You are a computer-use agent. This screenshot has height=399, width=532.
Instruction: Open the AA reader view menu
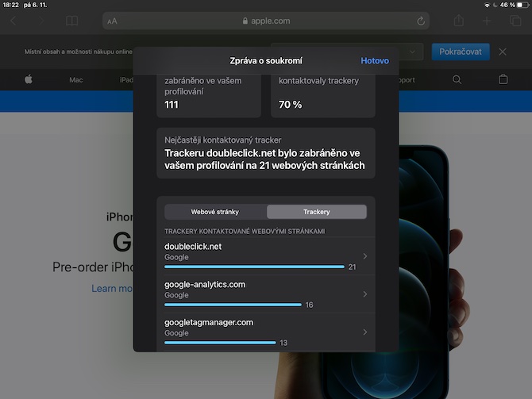click(112, 21)
